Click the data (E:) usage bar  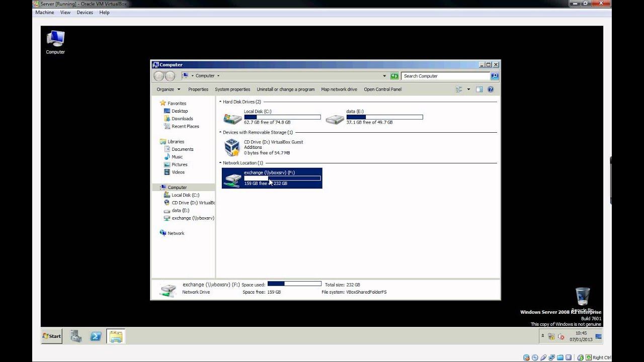384,117
